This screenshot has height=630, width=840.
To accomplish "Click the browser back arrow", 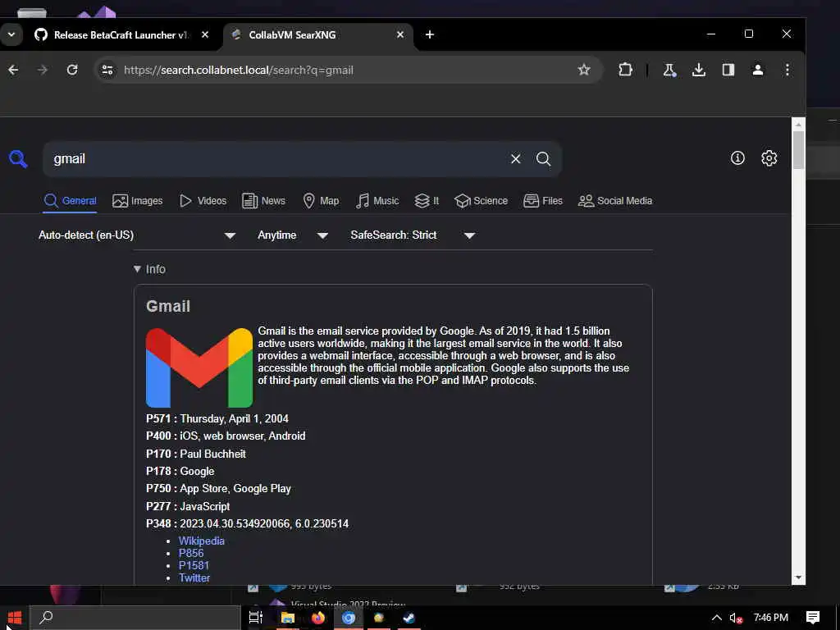I will tap(13, 70).
